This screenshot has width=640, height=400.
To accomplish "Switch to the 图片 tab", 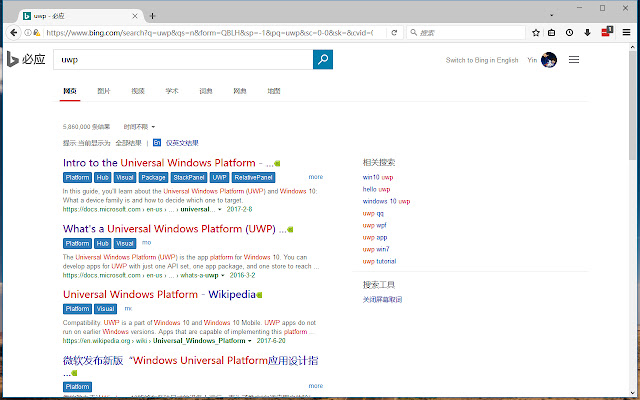I will [104, 91].
